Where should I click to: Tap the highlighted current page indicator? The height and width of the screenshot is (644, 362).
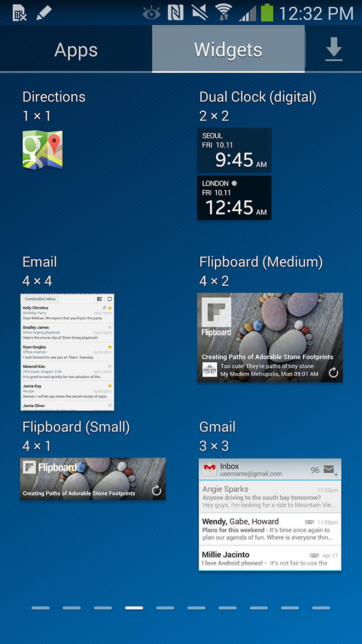pyautogui.click(x=134, y=608)
